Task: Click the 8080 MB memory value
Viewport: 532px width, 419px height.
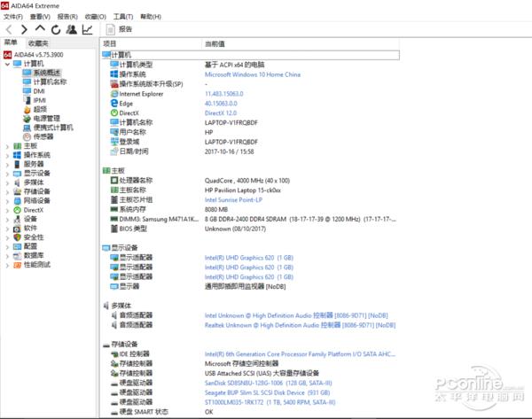Action: 216,209
